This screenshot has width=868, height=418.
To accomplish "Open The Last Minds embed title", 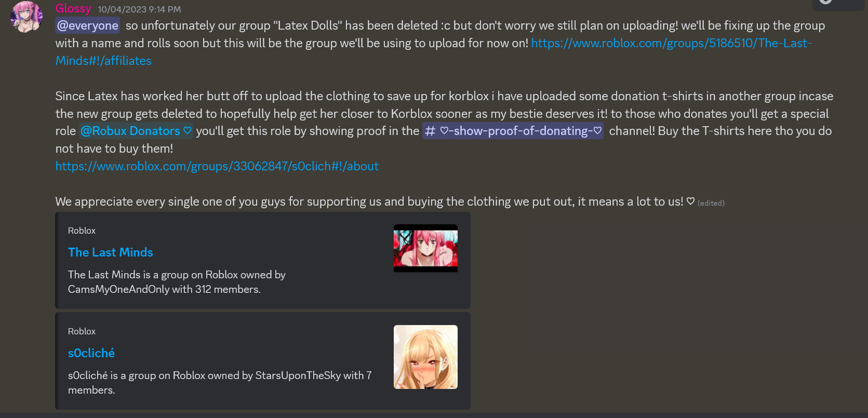I will (111, 252).
